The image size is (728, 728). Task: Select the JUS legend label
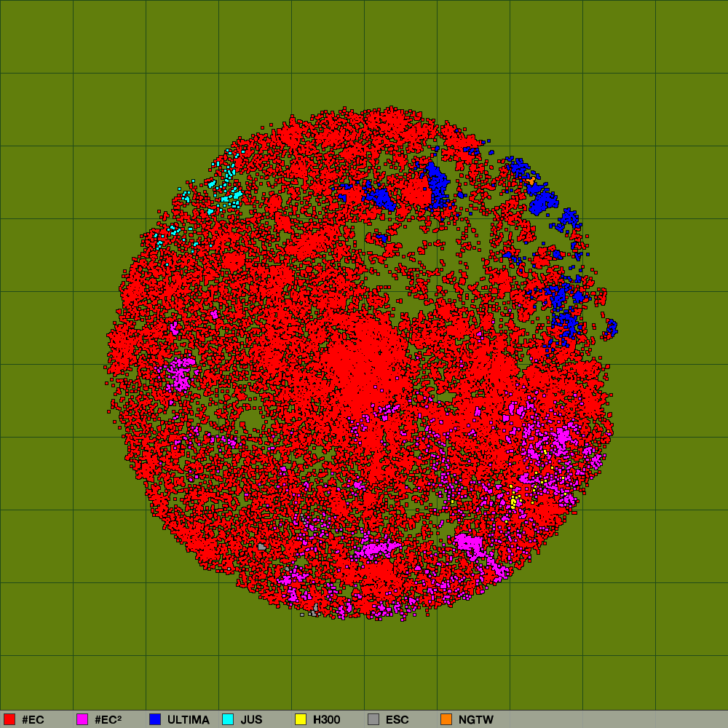(251, 720)
